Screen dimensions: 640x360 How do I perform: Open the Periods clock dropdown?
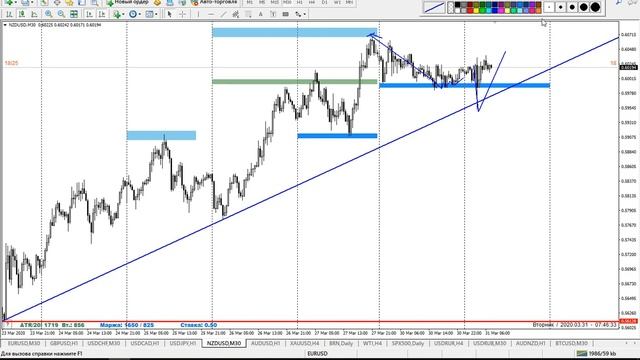(x=134, y=14)
